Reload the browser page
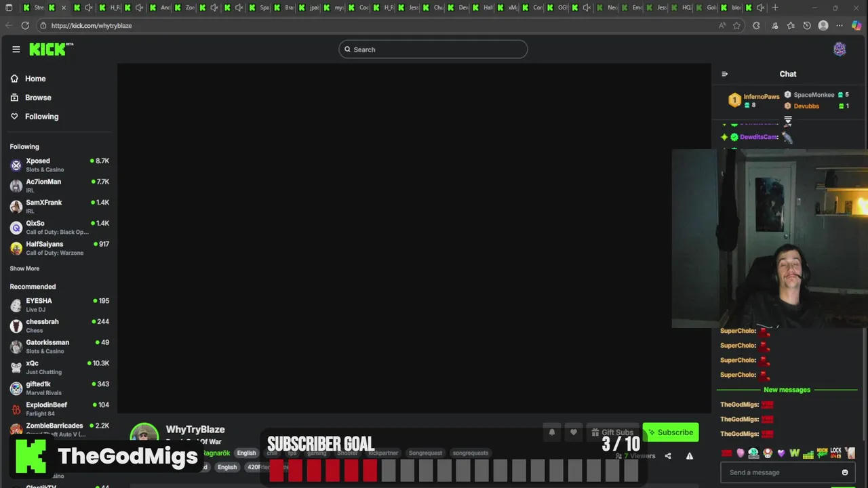The image size is (868, 488). tap(25, 25)
